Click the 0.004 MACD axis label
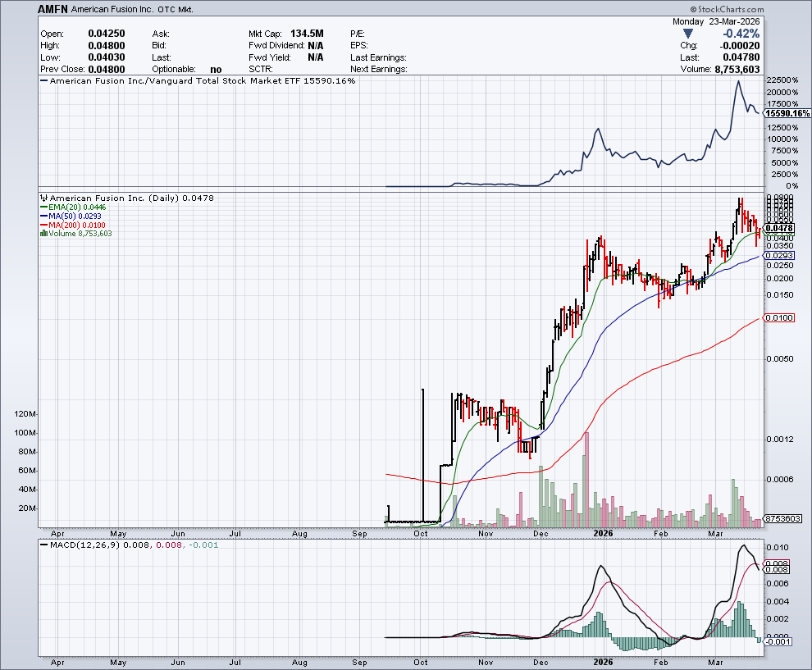This screenshot has width=812, height=670. pyautogui.click(x=778, y=602)
